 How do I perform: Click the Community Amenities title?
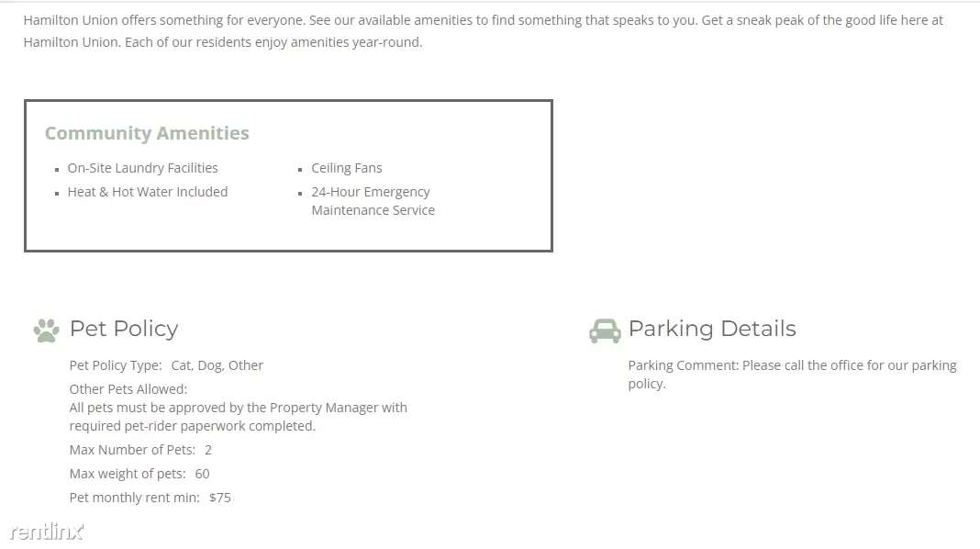[x=147, y=132]
